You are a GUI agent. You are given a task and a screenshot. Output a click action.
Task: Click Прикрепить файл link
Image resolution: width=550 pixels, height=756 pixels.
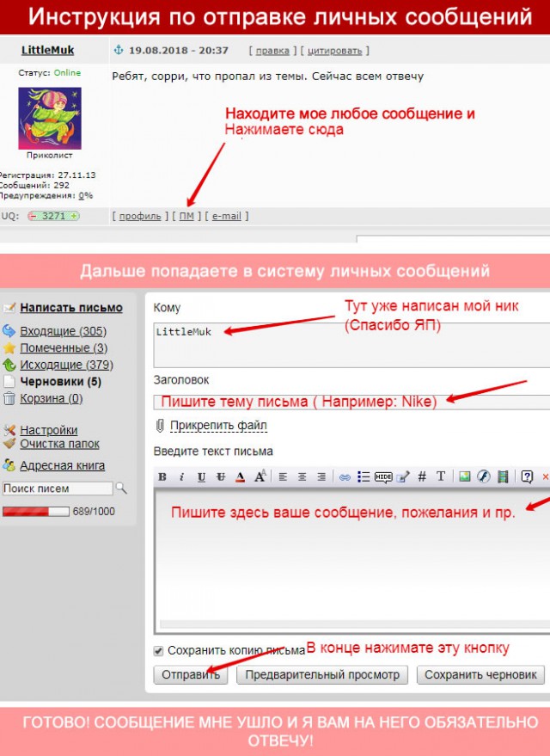click(x=218, y=425)
